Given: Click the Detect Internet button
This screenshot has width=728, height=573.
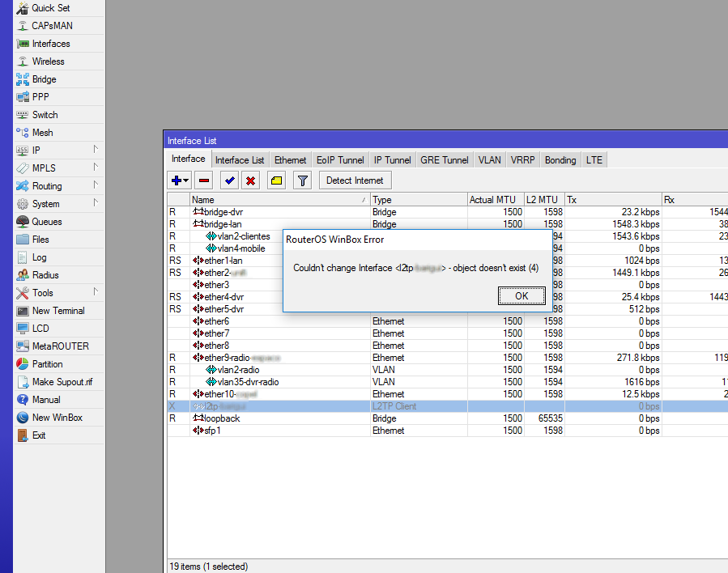Looking at the screenshot, I should (x=355, y=180).
